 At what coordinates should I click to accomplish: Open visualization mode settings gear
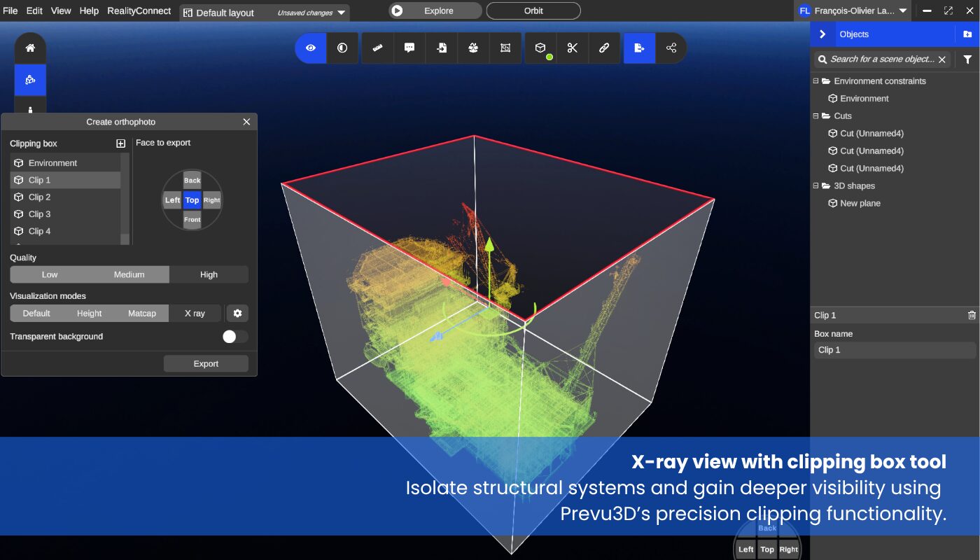237,313
